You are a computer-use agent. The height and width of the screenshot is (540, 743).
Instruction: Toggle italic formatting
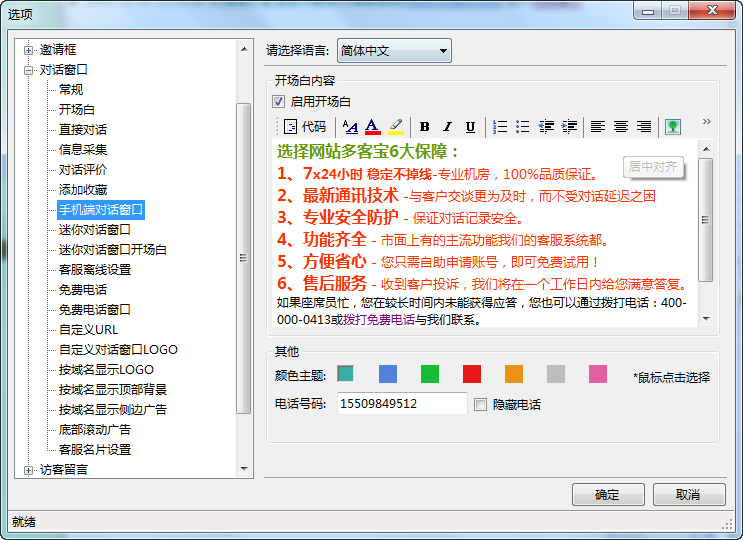point(447,127)
